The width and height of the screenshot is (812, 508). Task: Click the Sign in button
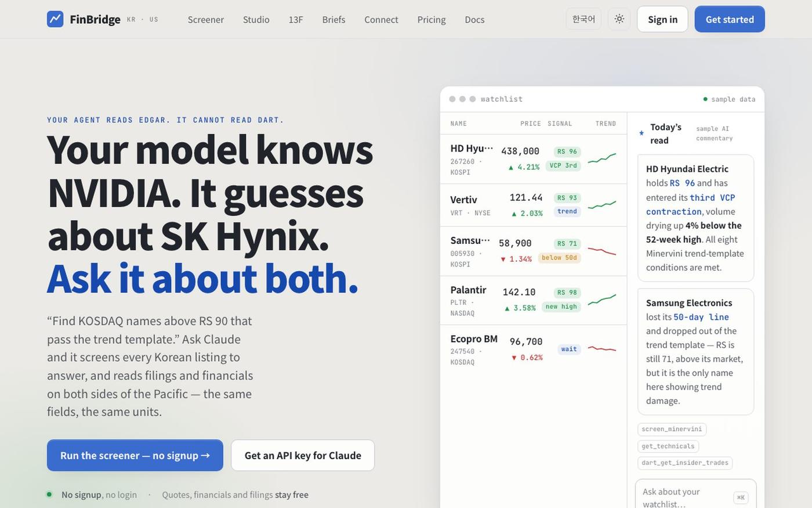662,19
